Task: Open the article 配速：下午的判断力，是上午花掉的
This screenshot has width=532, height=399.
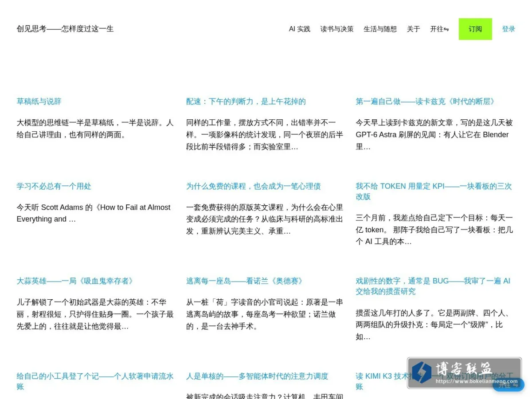Action: click(246, 102)
